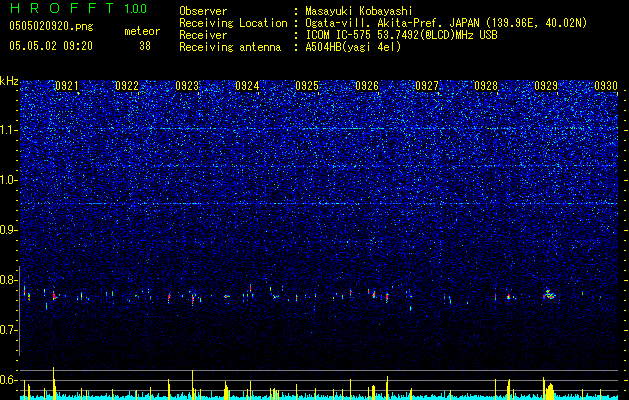
Task: Click the 0.6 frequency axis label
Action: [9, 380]
